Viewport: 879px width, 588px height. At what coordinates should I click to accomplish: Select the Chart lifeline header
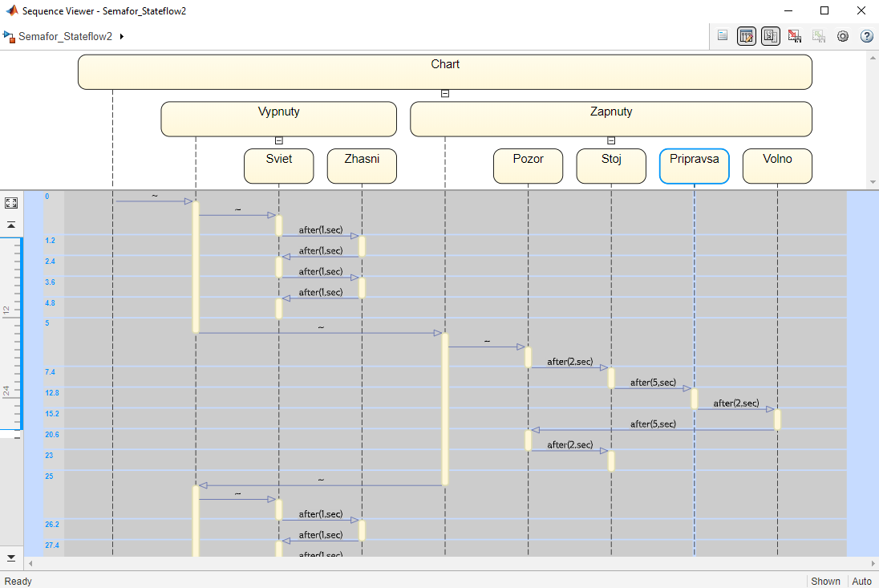tap(445, 71)
